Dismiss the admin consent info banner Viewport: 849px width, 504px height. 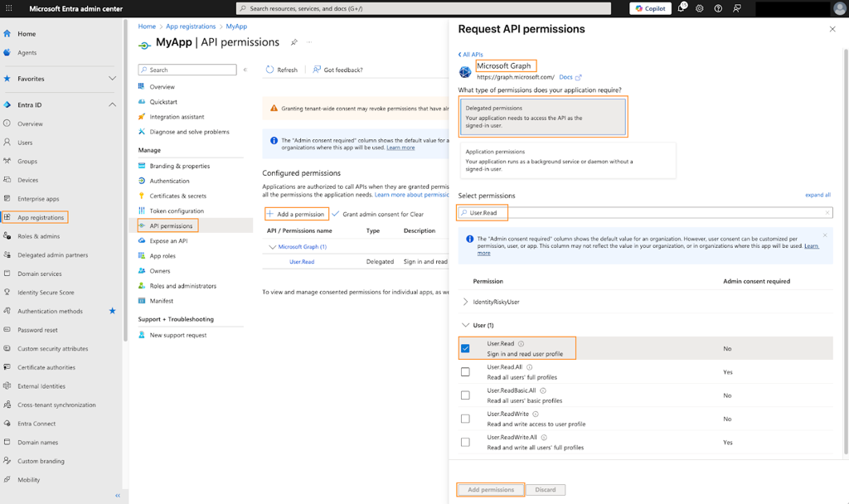tap(825, 235)
